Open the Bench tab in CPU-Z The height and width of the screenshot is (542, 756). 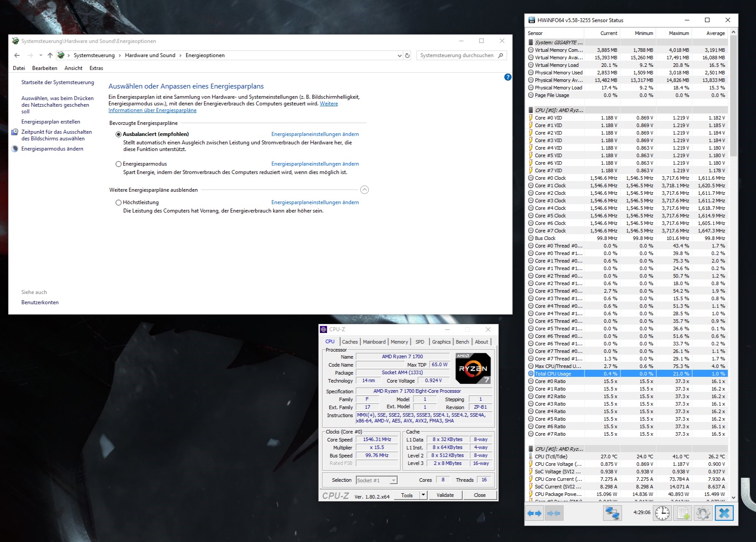pyautogui.click(x=462, y=342)
